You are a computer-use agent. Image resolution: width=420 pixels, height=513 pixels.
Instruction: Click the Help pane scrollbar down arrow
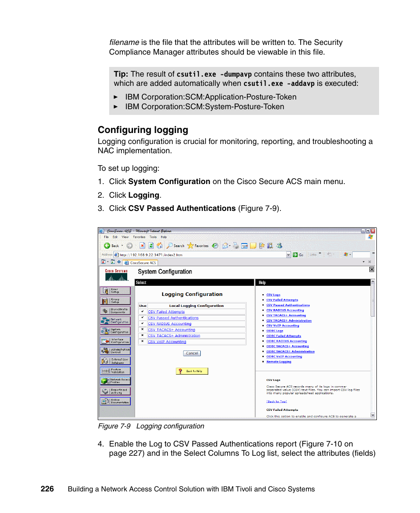click(372, 415)
